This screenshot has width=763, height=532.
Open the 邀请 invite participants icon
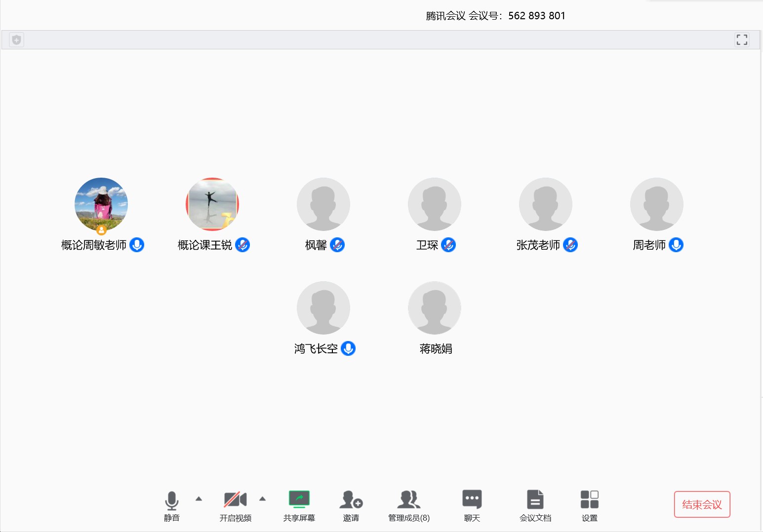click(351, 499)
